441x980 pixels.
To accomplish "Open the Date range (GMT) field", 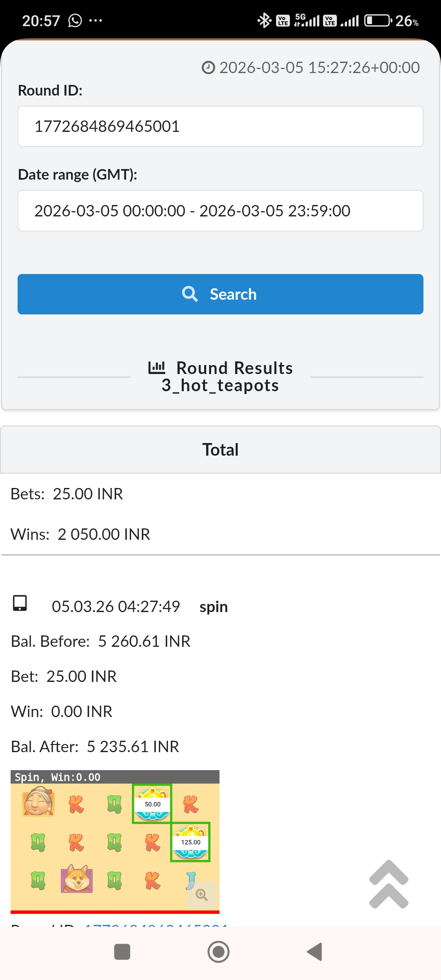I will coord(220,211).
